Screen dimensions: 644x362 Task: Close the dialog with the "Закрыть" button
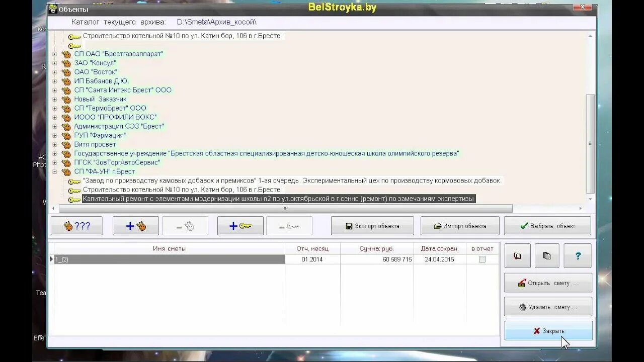coord(548,330)
